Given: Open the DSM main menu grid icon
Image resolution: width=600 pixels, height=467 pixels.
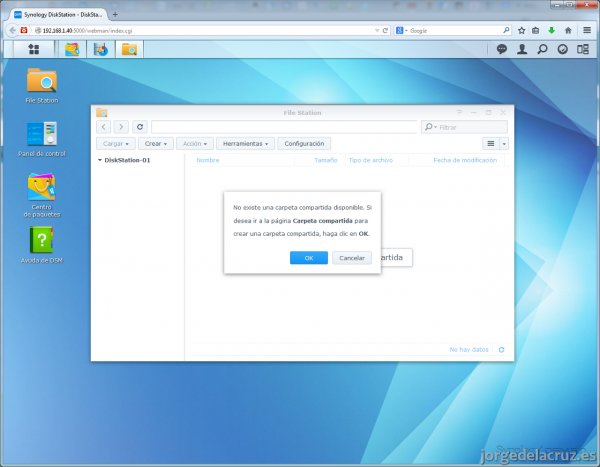Looking at the screenshot, I should point(34,49).
